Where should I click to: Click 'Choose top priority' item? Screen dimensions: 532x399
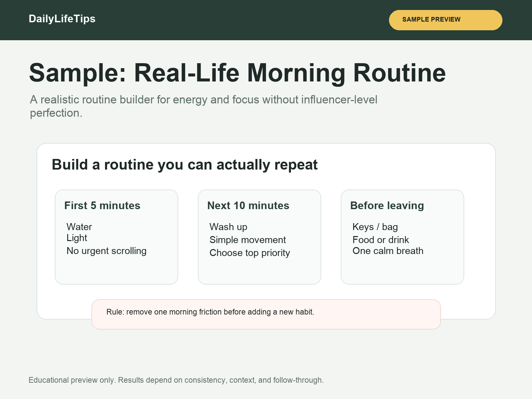(x=250, y=253)
